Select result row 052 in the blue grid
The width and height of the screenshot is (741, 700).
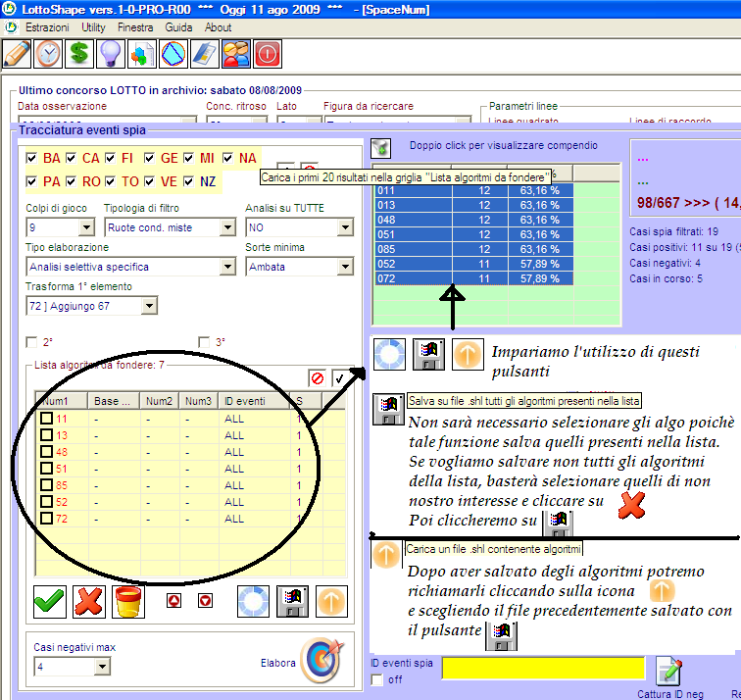click(474, 264)
